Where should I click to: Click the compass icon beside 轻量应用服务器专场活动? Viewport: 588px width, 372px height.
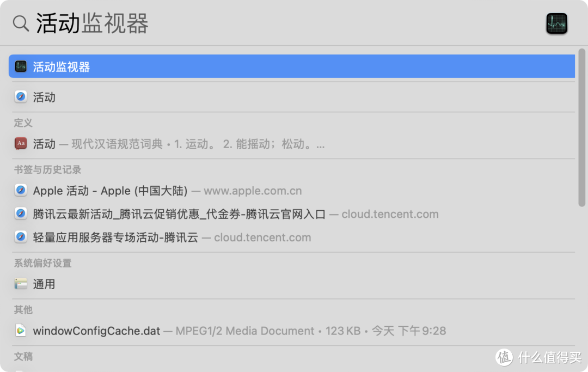[21, 237]
